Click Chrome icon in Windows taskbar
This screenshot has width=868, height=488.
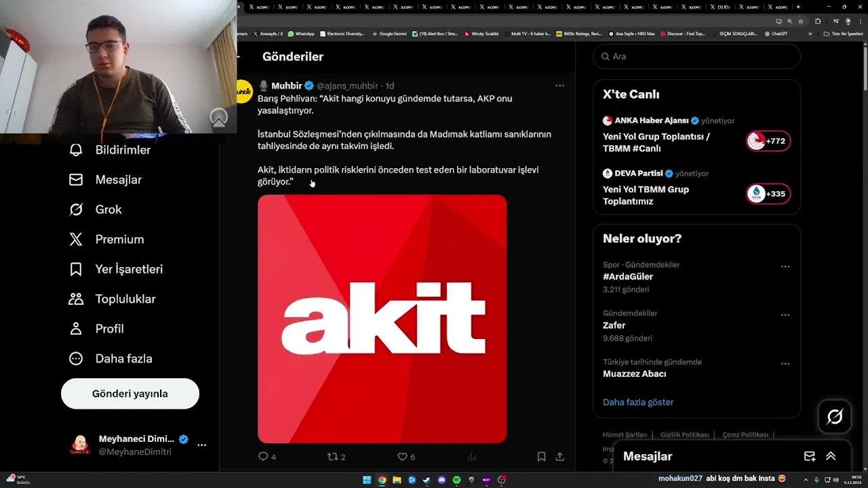(382, 480)
